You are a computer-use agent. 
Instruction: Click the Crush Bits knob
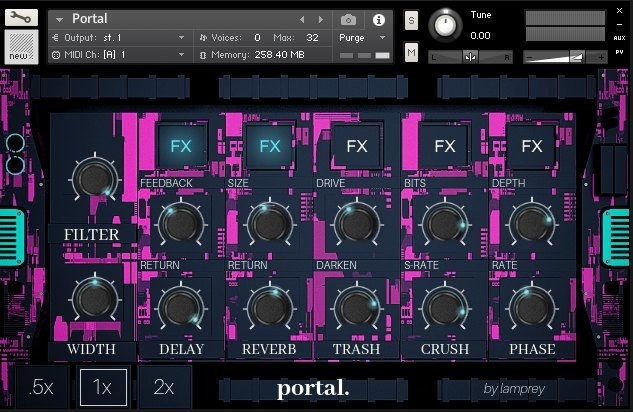[445, 224]
